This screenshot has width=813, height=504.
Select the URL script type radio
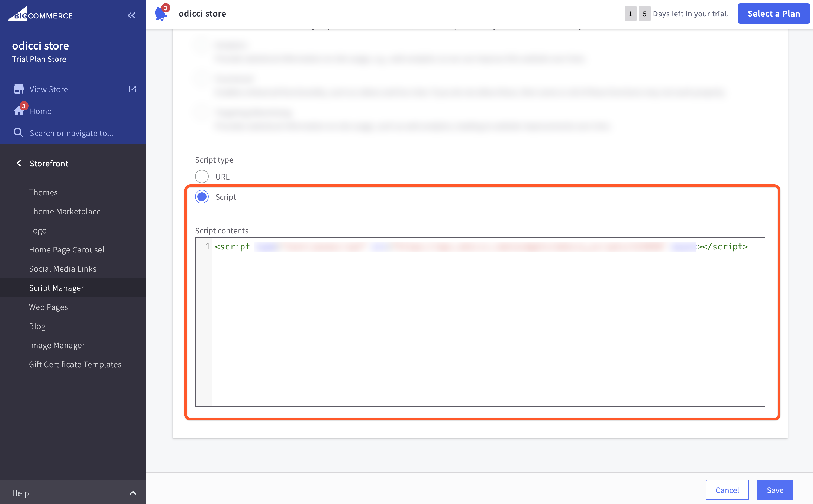click(x=202, y=176)
